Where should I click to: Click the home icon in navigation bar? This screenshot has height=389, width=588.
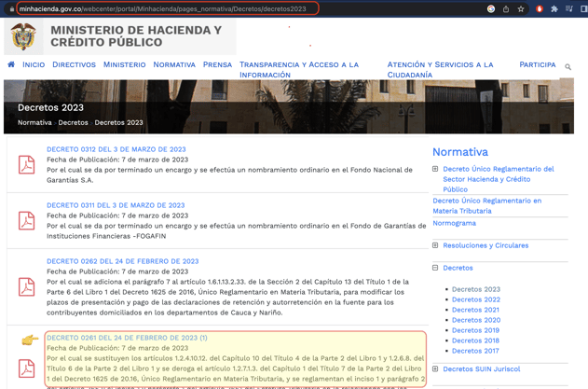[x=11, y=64]
